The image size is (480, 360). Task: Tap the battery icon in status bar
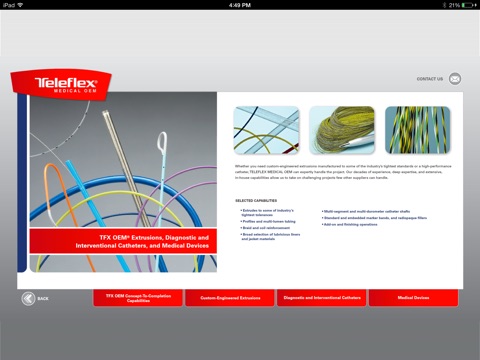469,5
